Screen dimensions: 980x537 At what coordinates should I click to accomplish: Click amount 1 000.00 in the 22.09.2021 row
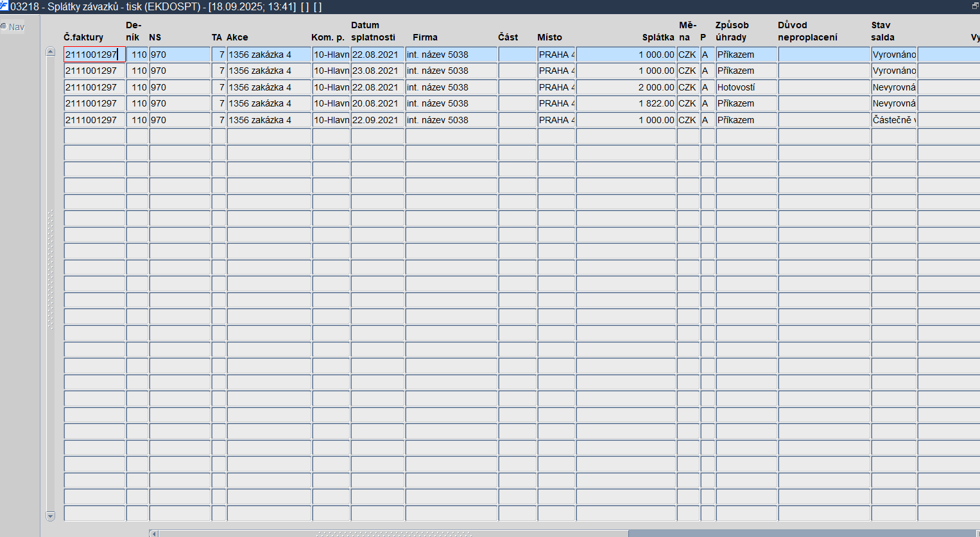[626, 120]
